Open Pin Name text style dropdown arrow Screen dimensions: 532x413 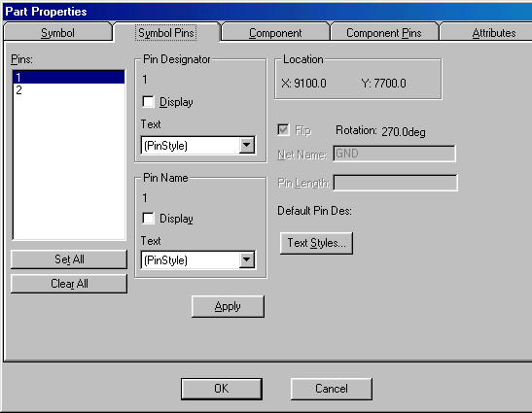click(x=247, y=260)
